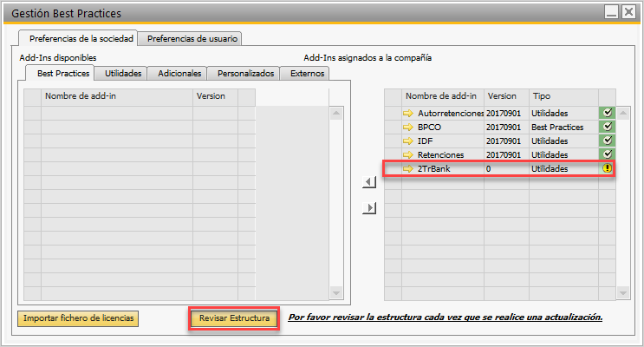Toggle the green check for BPCO

click(607, 127)
